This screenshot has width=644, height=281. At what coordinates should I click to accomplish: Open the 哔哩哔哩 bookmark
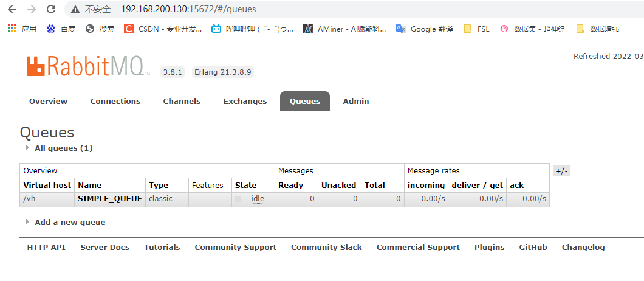(x=253, y=29)
